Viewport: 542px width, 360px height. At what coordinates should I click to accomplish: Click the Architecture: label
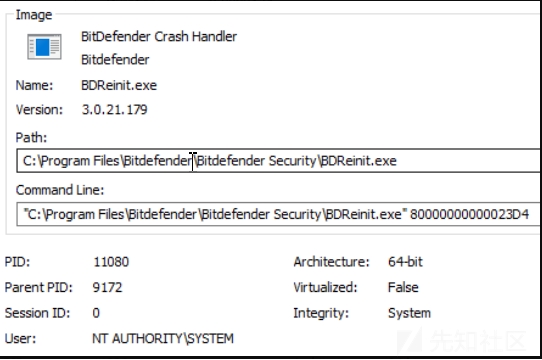331,262
